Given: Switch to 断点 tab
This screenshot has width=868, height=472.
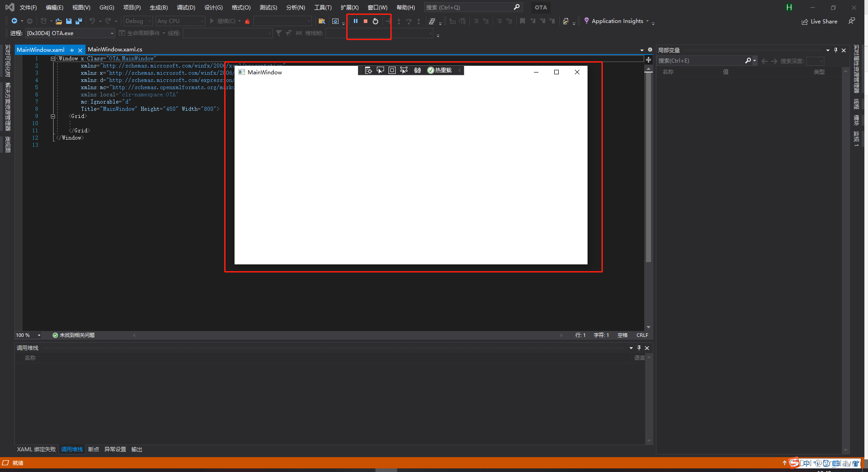Looking at the screenshot, I should tap(94, 449).
